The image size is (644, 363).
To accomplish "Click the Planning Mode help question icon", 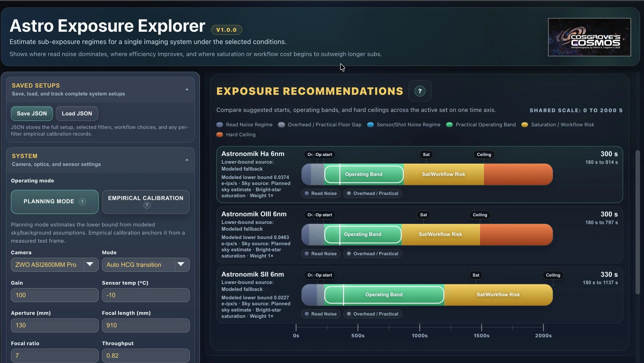I will coord(82,202).
